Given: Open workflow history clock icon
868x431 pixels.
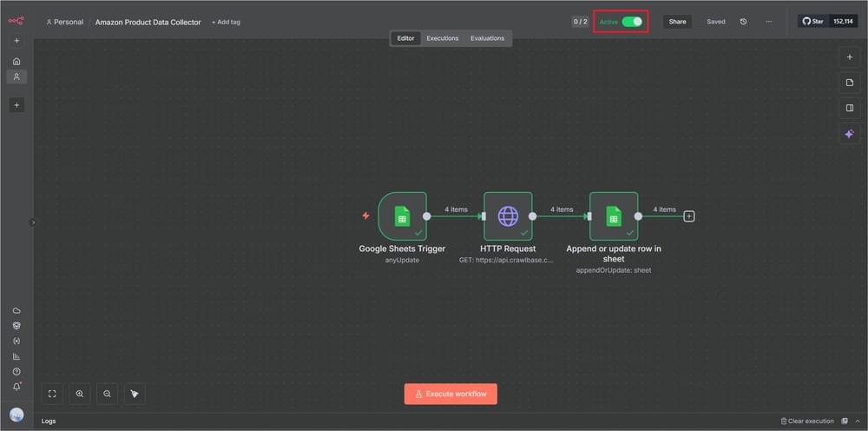Looking at the screenshot, I should pyautogui.click(x=743, y=22).
